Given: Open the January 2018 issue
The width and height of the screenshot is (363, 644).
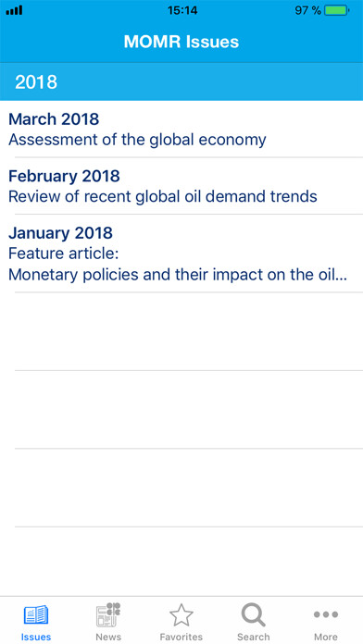Looking at the screenshot, I should [x=181, y=254].
